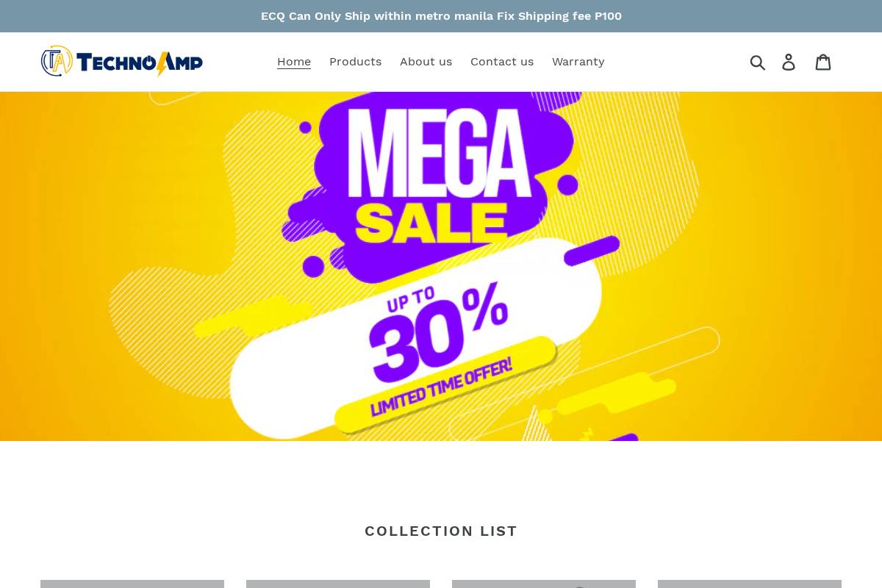The height and width of the screenshot is (588, 882).
Task: Open the shopping cart icon
Action: [x=823, y=62]
